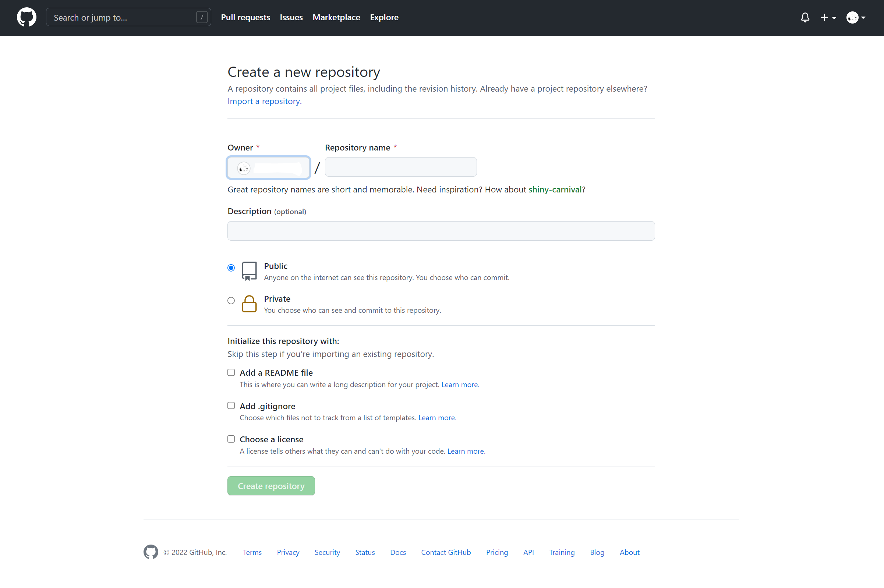Expand the caret next to the avatar
Image resolution: width=884 pixels, height=588 pixels.
point(863,18)
